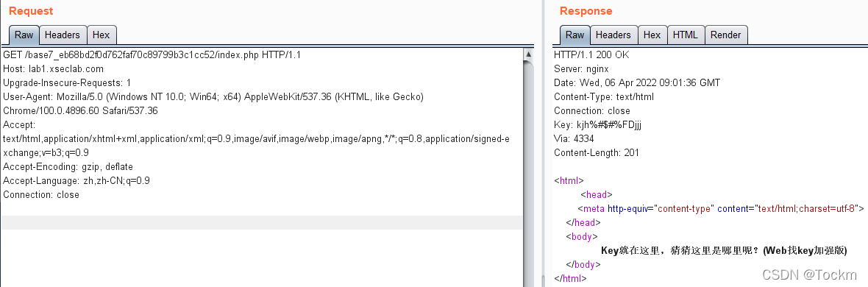Click the Accept-Encoding: gzip, deflate line
868x287 pixels.
pyautogui.click(x=68, y=167)
